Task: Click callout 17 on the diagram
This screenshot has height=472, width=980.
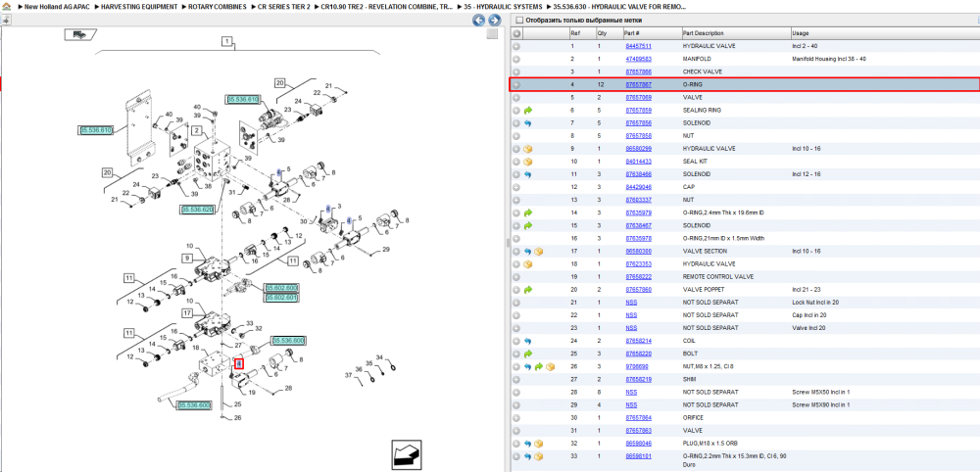Action: 187,312
